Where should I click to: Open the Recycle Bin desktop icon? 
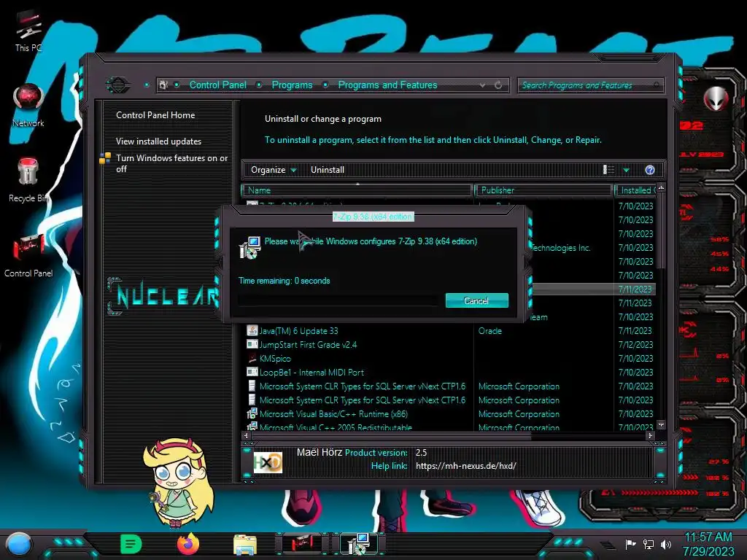click(28, 180)
